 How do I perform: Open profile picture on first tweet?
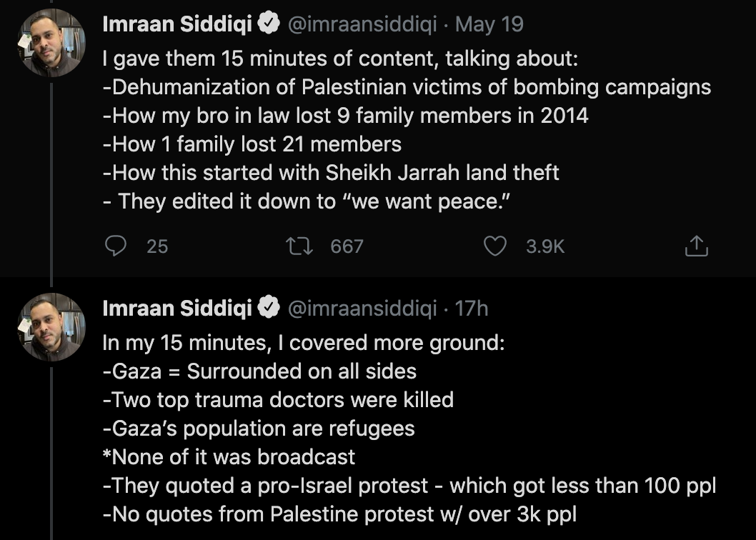tap(51, 43)
